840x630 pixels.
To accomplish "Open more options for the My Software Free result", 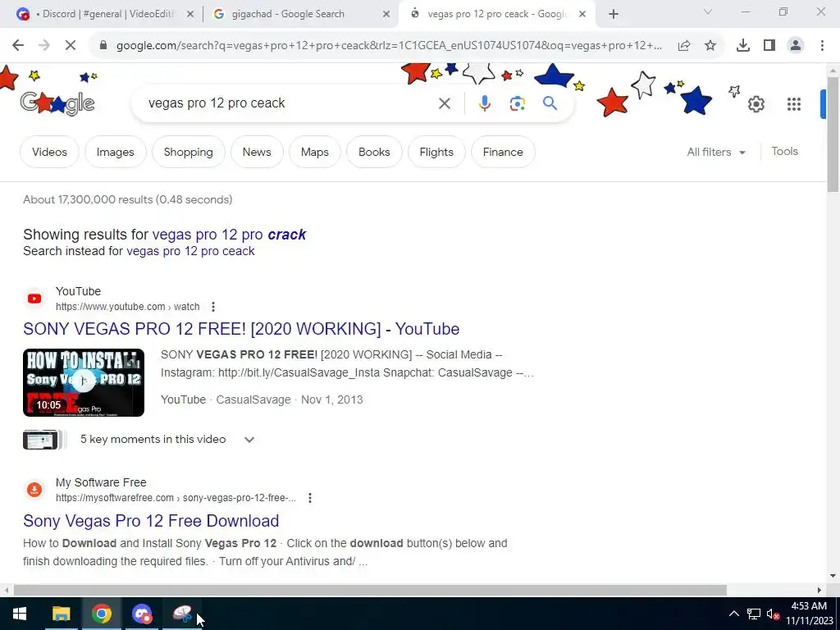I will point(309,498).
